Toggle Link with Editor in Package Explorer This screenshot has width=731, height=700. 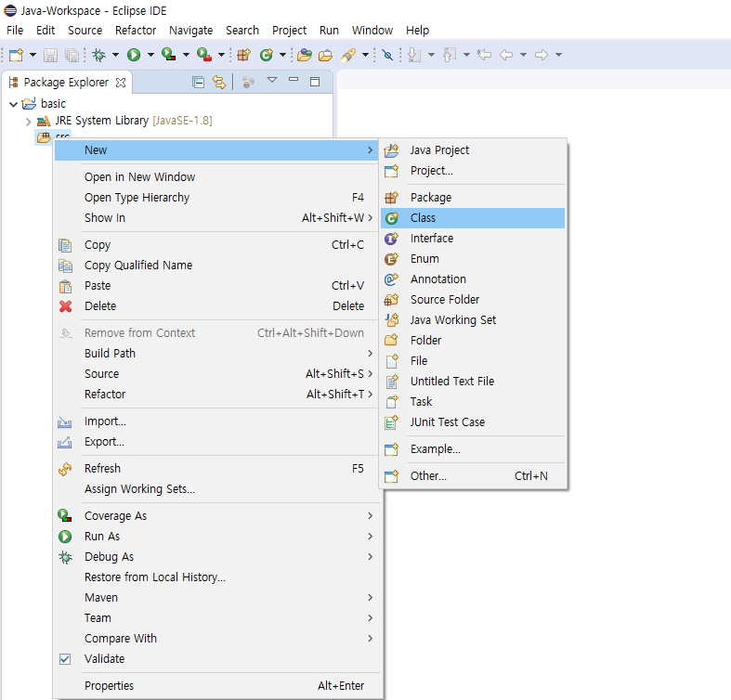click(219, 83)
